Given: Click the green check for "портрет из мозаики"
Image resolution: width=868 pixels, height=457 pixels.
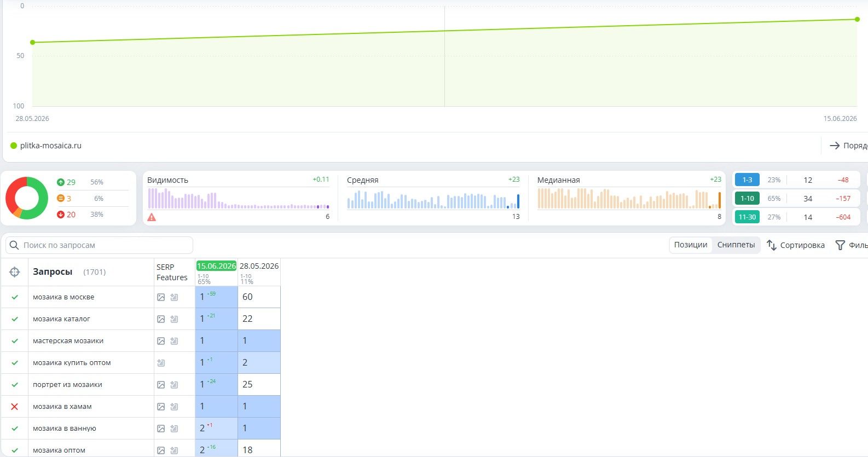Looking at the screenshot, I should [x=15, y=385].
